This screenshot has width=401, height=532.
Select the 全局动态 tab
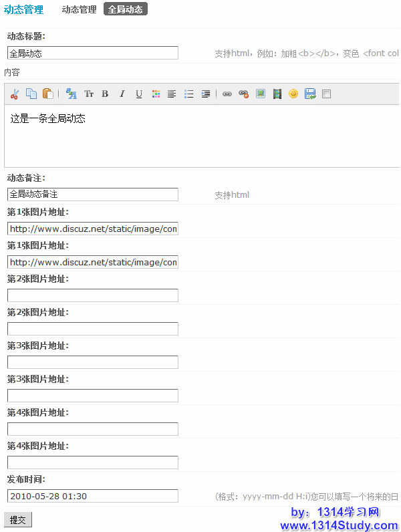point(126,9)
